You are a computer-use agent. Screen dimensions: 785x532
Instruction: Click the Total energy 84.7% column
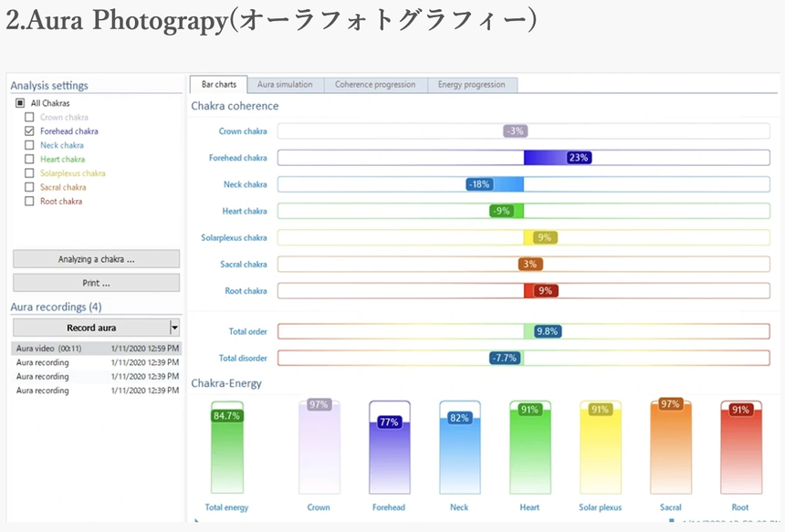227,452
